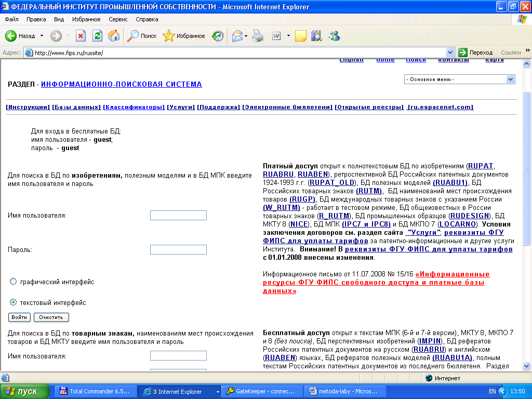Click the scrollbar down arrow
Screen dimensions: 532x399
[x=527, y=366]
